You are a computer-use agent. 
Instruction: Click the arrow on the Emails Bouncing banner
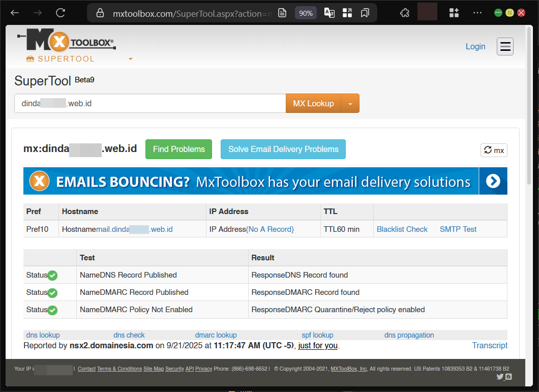(493, 181)
